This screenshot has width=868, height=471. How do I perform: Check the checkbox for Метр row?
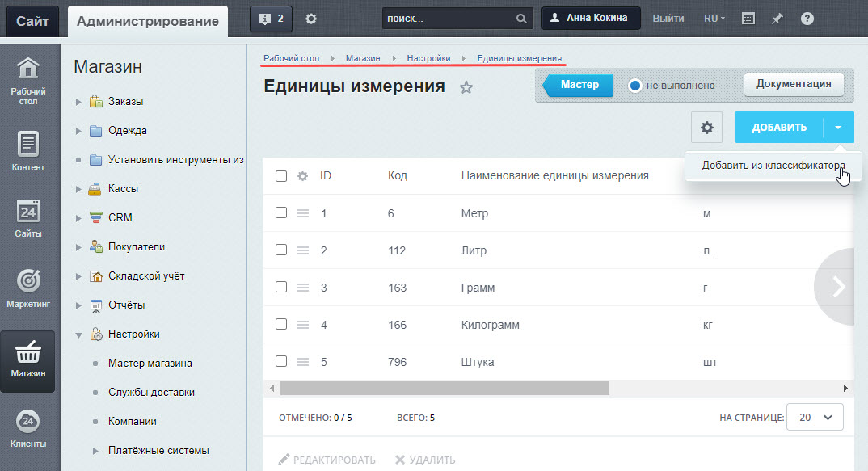[x=281, y=213]
